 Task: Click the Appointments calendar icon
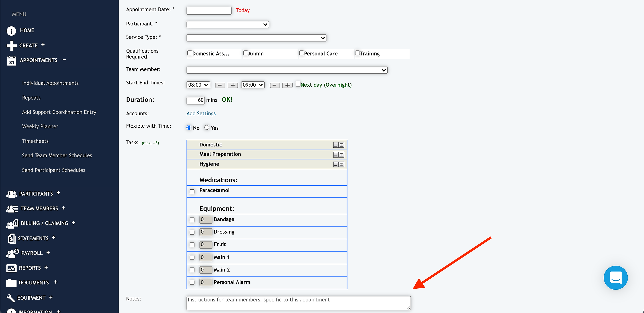point(12,61)
